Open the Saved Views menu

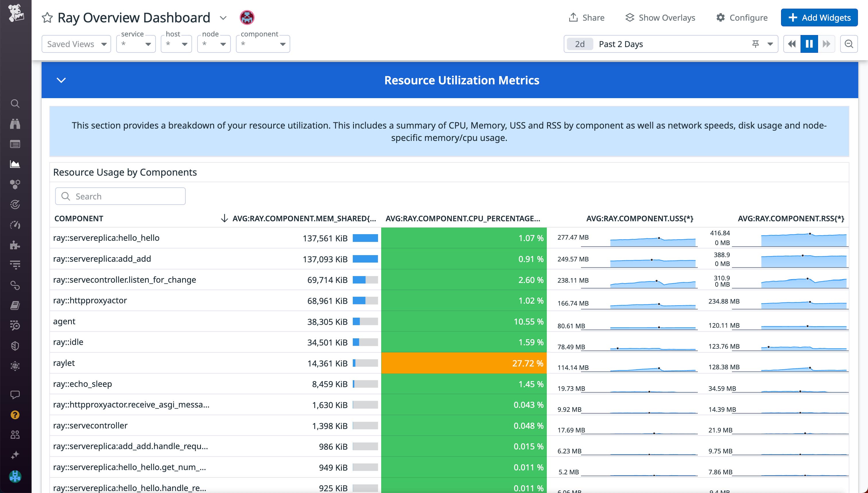click(x=76, y=44)
